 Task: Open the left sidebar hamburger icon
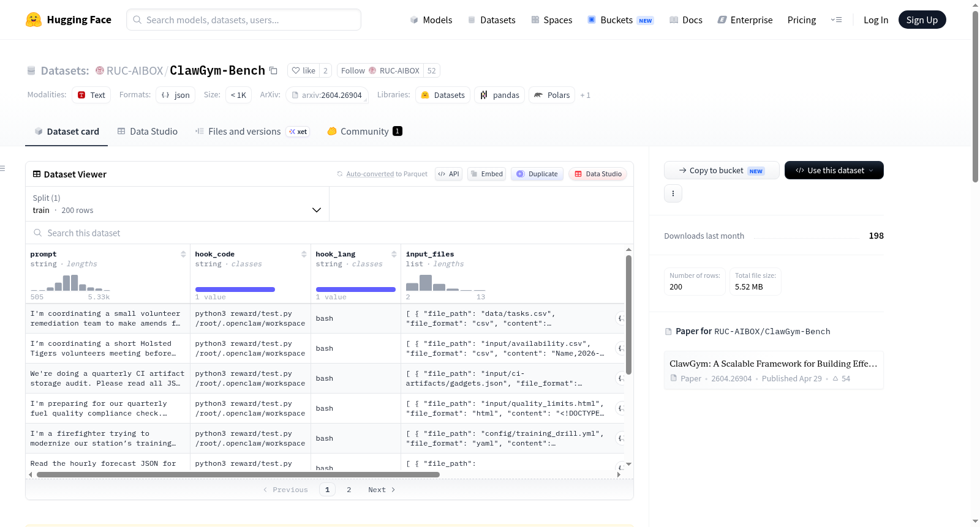coord(2,168)
